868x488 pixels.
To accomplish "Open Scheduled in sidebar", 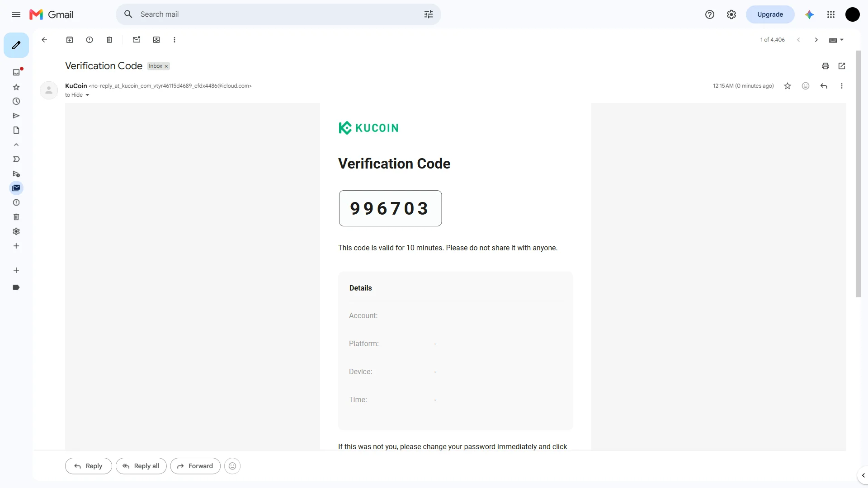I will [16, 174].
